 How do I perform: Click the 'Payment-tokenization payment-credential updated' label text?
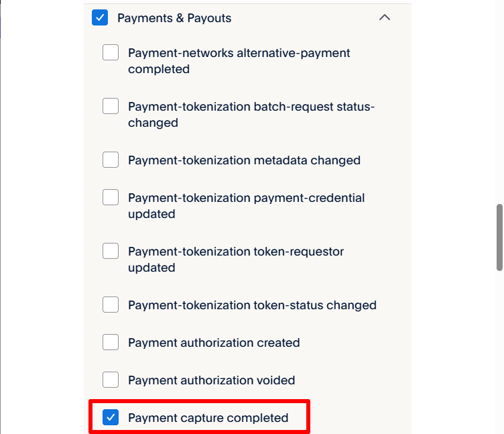click(x=246, y=206)
